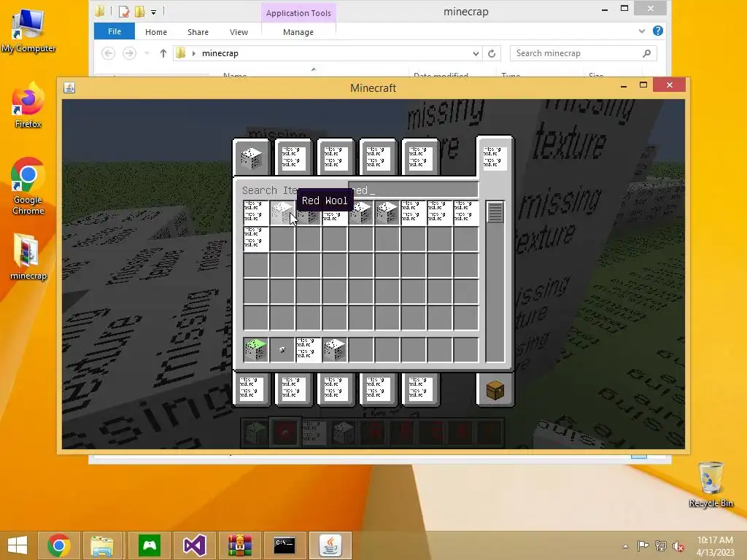Open the Customize Quick Access Toolbar dropdown
Viewport: 747px width, 560px height.
click(153, 12)
